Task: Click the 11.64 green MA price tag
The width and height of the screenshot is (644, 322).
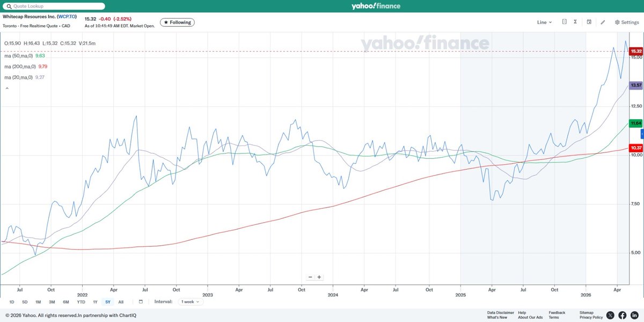Action: point(636,123)
